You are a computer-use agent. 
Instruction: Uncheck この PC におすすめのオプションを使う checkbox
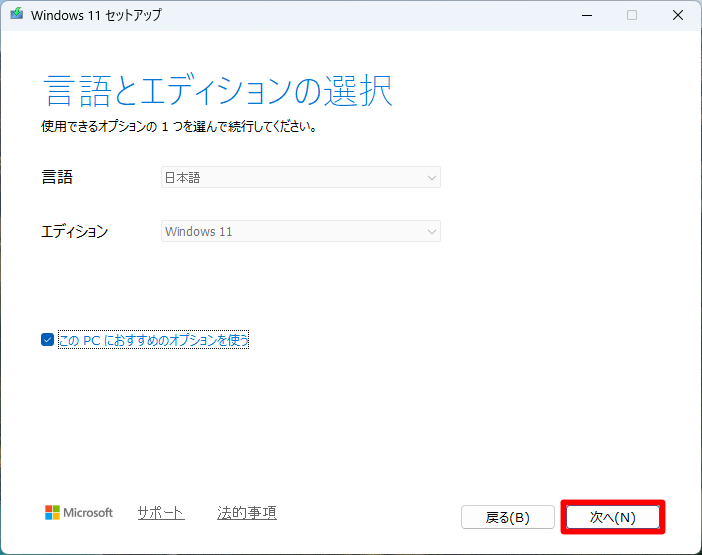click(47, 340)
